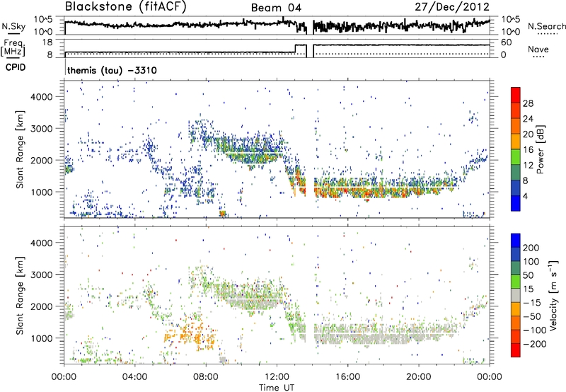Viewport: 566px width, 392px height.
Task: Click the '04:00' time tick label
Action: tap(134, 377)
